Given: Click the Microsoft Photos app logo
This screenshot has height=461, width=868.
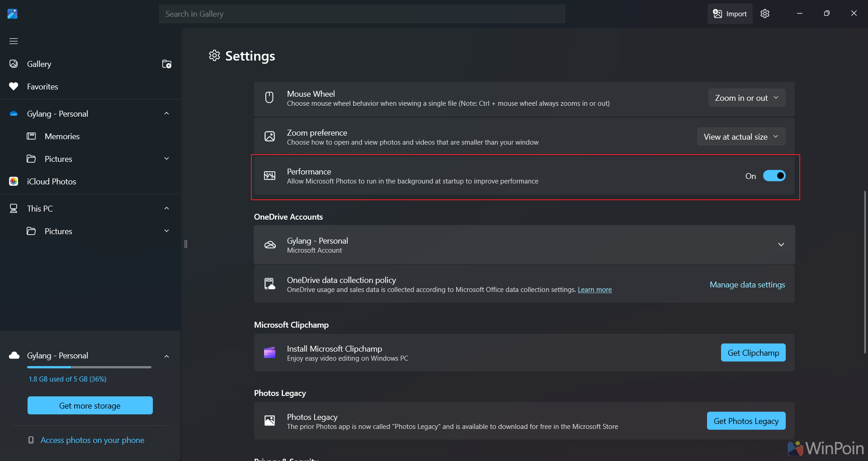Looking at the screenshot, I should pyautogui.click(x=13, y=14).
